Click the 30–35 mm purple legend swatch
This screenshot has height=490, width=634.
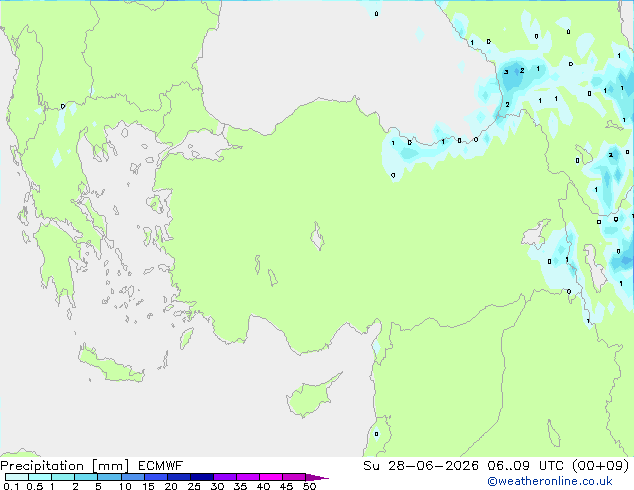point(224,477)
